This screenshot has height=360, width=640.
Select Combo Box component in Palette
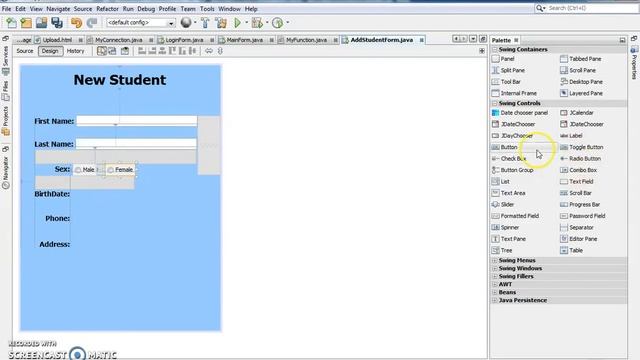pyautogui.click(x=578, y=170)
